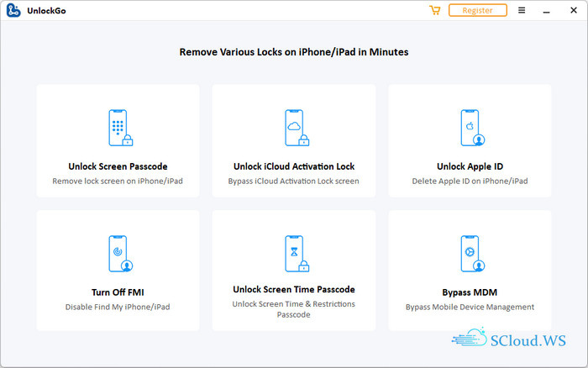Click the UnlockGo app logo
Viewport: 588px width, 368px height.
click(13, 10)
